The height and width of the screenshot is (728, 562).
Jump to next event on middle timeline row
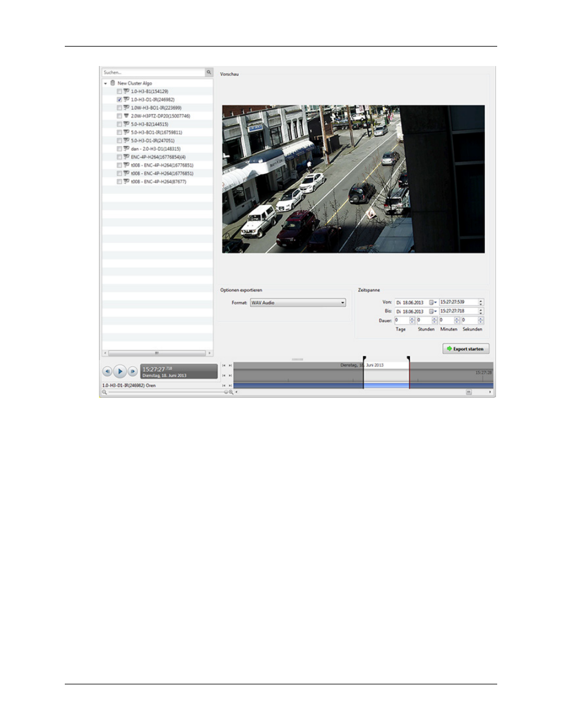230,375
